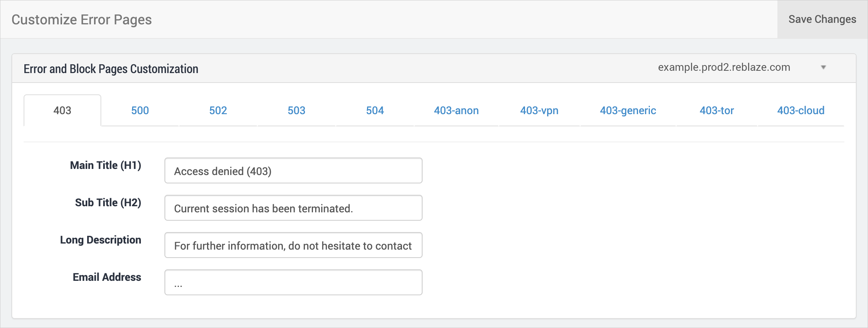Viewport: 868px width, 328px height.
Task: Select the 403-cloud tab
Action: [x=801, y=110]
